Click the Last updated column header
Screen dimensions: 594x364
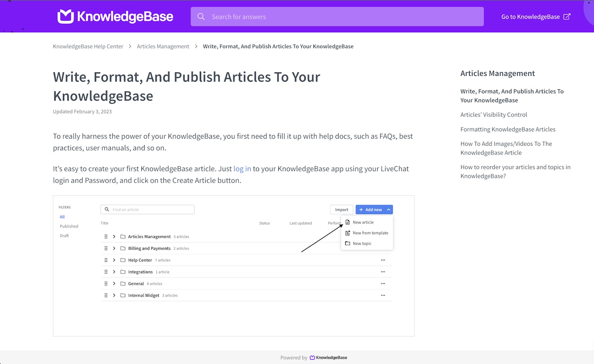pyautogui.click(x=301, y=223)
